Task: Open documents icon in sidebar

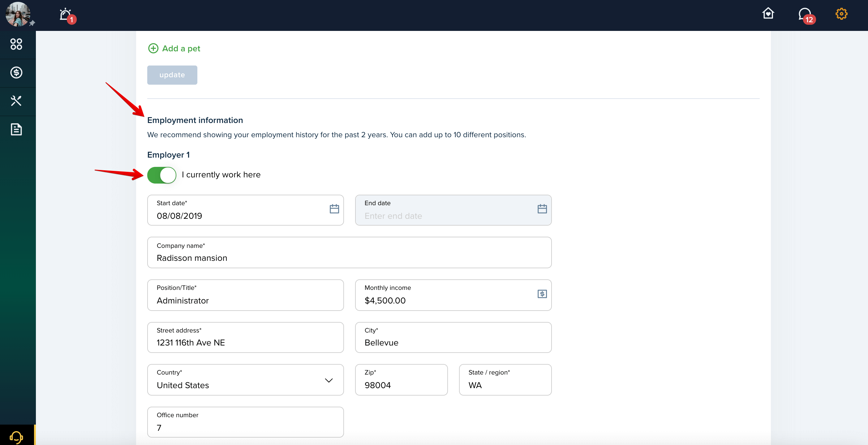Action: [16, 129]
